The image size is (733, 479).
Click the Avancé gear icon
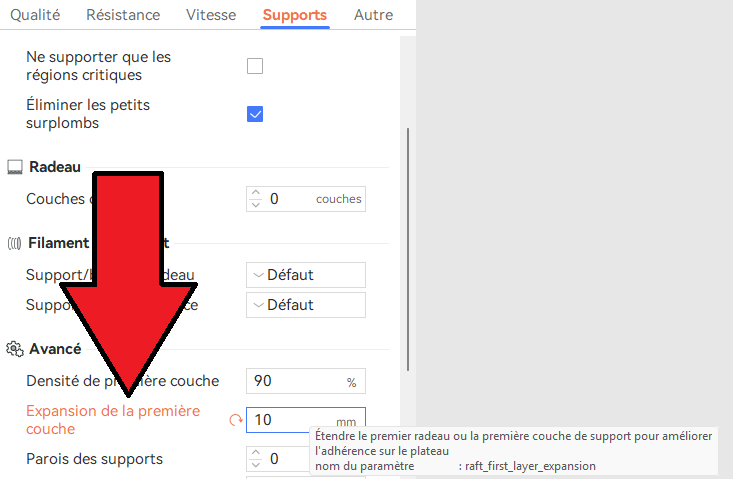[x=14, y=349]
